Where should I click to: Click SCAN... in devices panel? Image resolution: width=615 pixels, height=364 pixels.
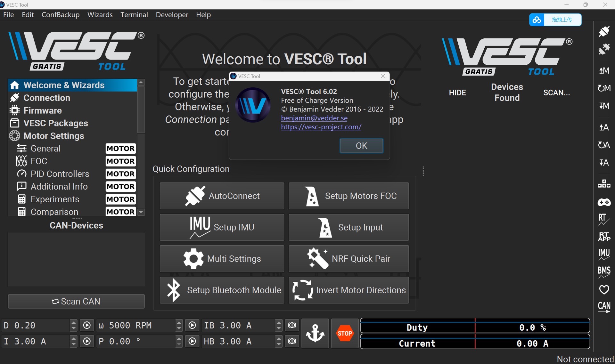(x=557, y=93)
